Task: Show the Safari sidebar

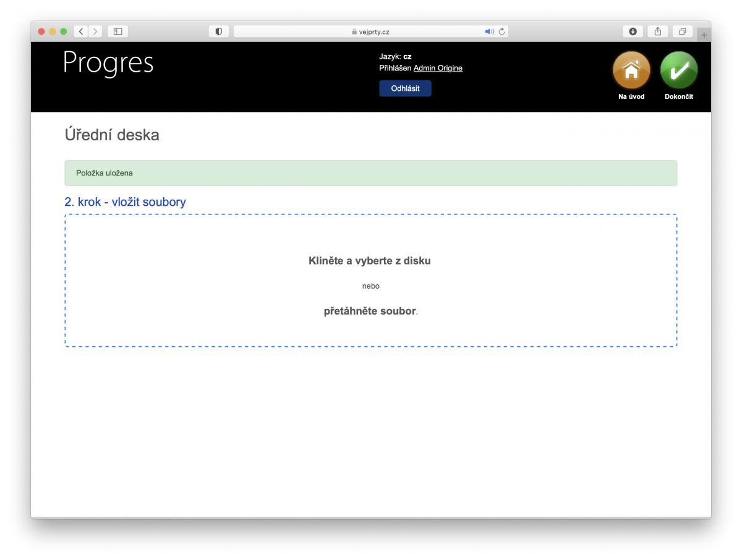Action: pos(117,32)
